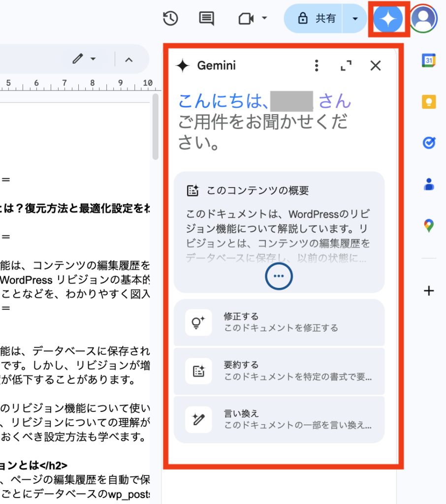Collapse the toolbar with the chevron

pyautogui.click(x=128, y=59)
